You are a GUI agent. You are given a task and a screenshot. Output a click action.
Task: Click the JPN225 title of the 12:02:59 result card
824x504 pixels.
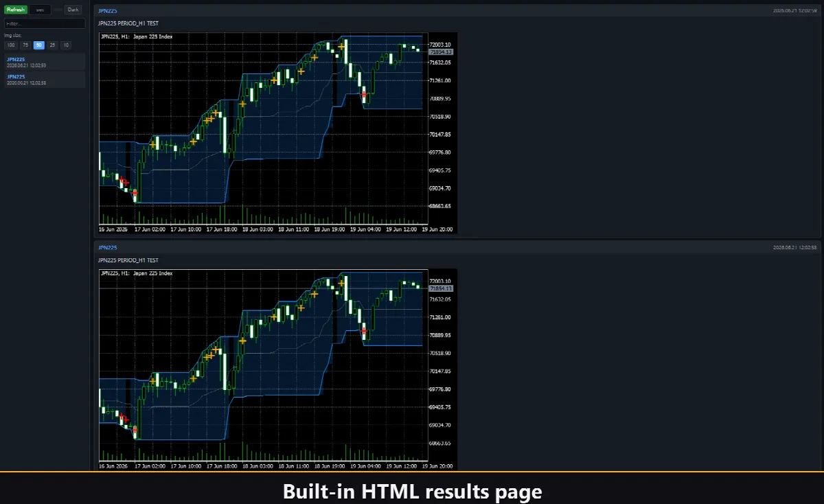pyautogui.click(x=108, y=11)
